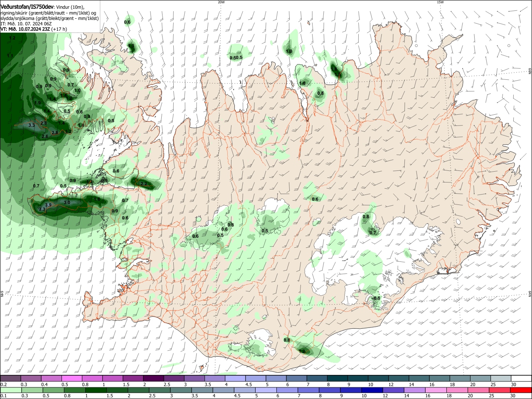Click the 20W longitude label at top
The height and width of the screenshot is (399, 532).
point(221,2)
